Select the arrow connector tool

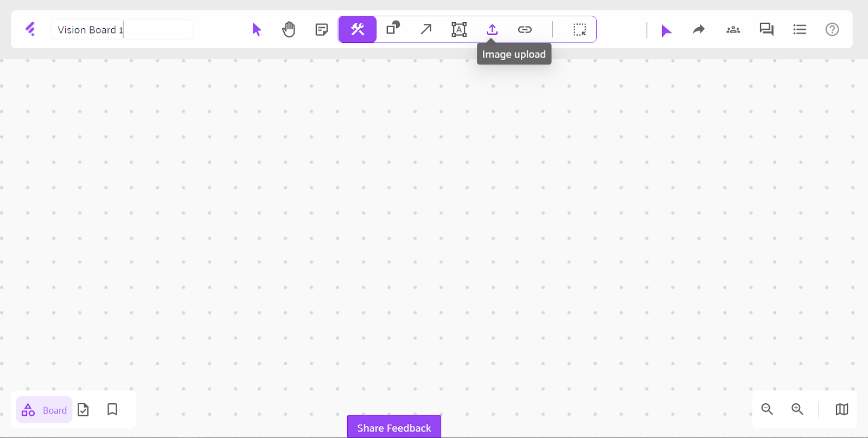point(426,29)
